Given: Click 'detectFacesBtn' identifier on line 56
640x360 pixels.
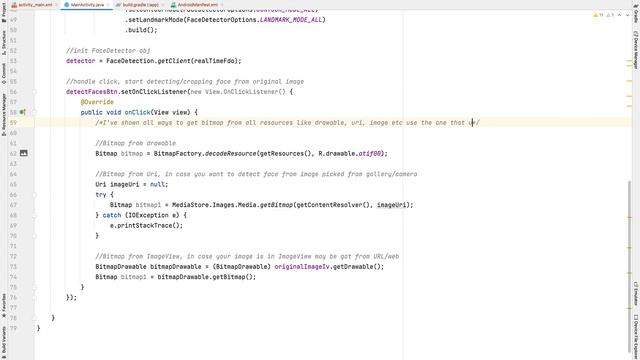Looking at the screenshot, I should pos(92,92).
